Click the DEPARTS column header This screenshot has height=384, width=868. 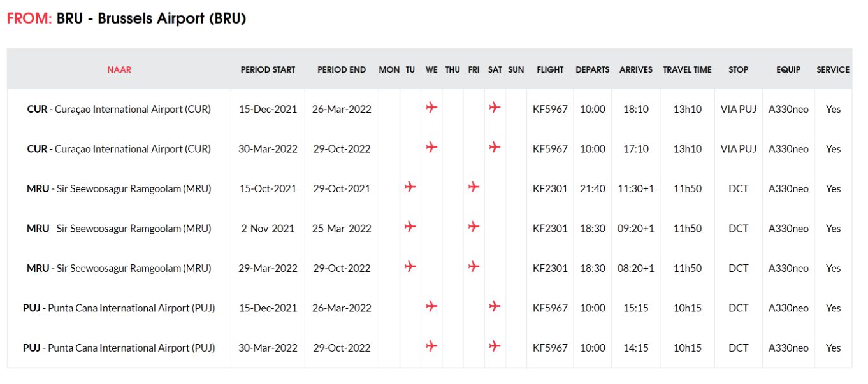592,69
